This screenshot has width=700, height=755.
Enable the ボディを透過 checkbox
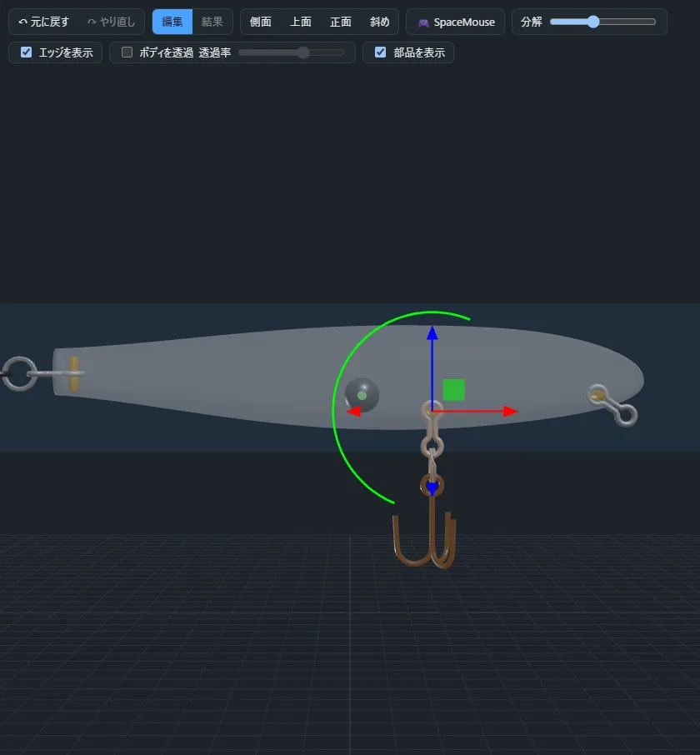[127, 52]
